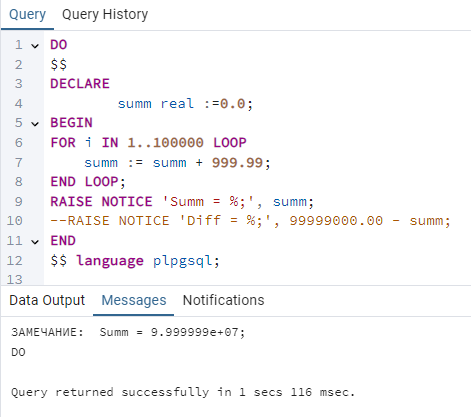Open the Query History tab
471x417 pixels.
point(105,15)
